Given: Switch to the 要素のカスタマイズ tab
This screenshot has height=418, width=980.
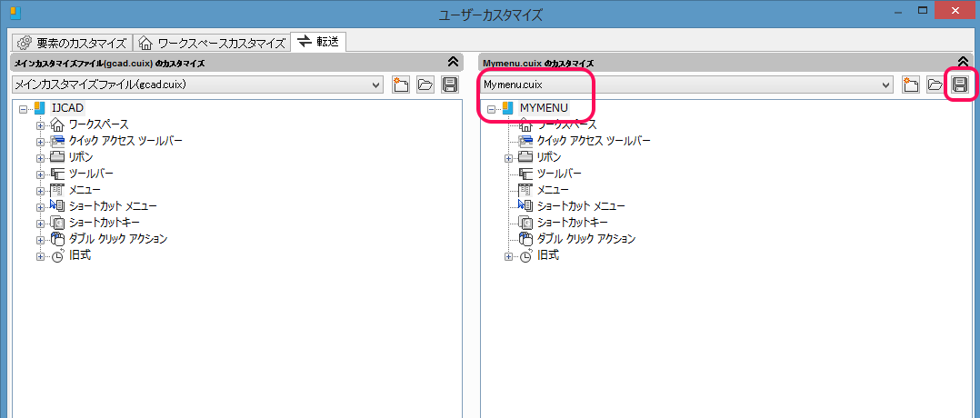Looking at the screenshot, I should [x=71, y=43].
